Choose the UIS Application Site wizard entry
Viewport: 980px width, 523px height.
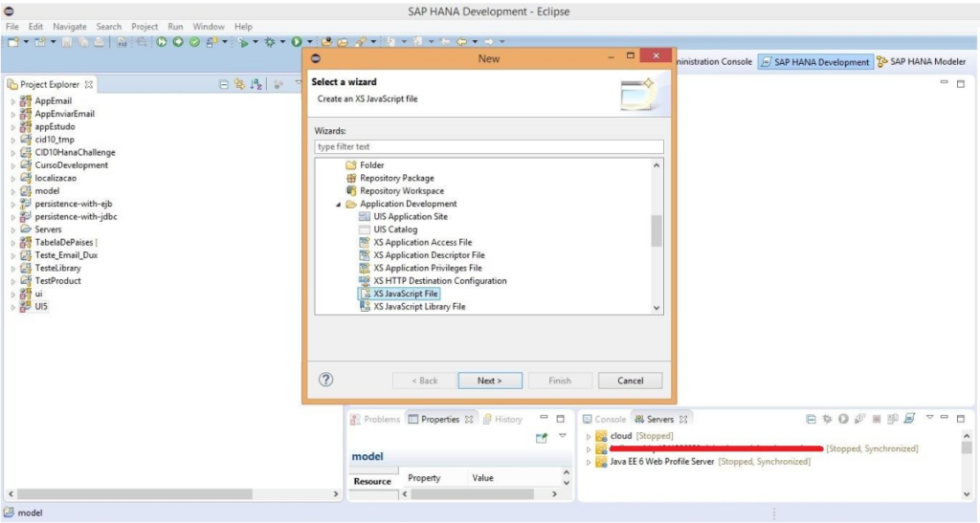click(x=410, y=217)
